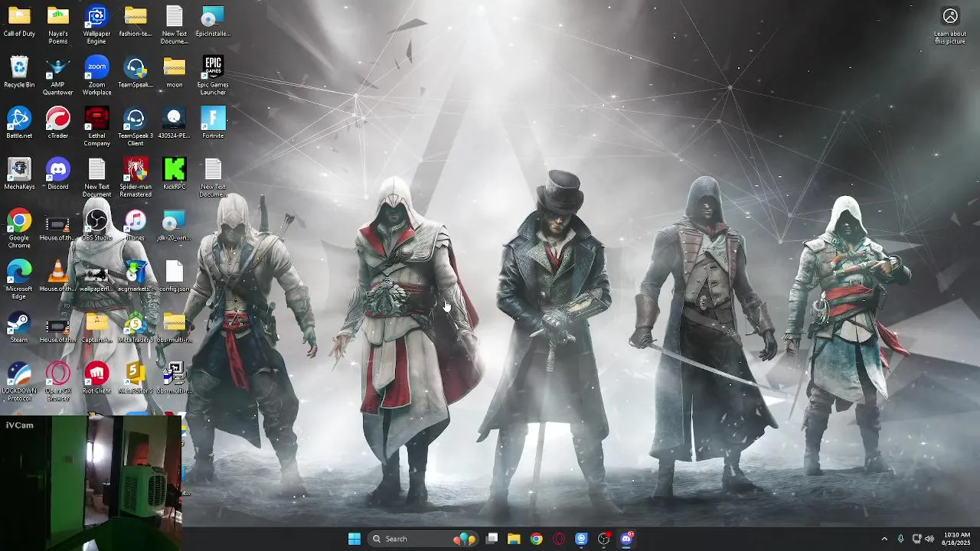Select the config.json file
The image size is (980, 551).
click(175, 276)
